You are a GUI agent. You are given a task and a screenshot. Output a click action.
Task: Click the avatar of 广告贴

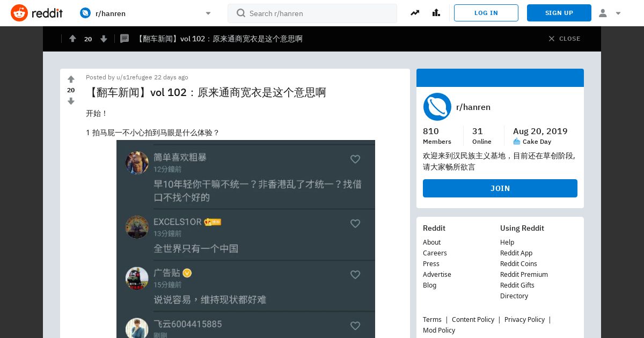pyautogui.click(x=137, y=278)
